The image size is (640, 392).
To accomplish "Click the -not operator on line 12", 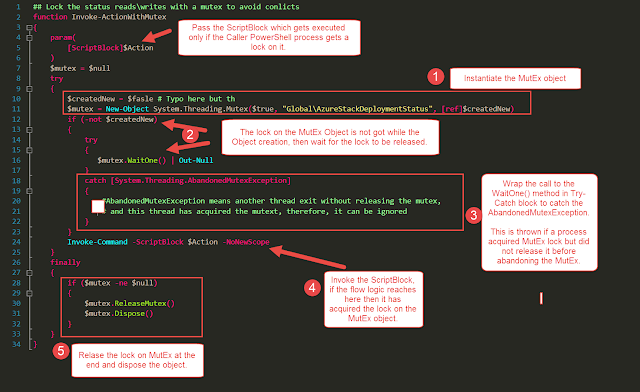I will (x=93, y=119).
